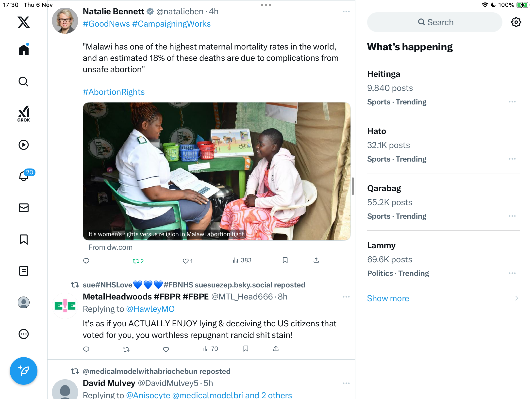Open the Notifications bell with 20 badge
Image resolution: width=532 pixels, height=399 pixels.
coord(24,176)
